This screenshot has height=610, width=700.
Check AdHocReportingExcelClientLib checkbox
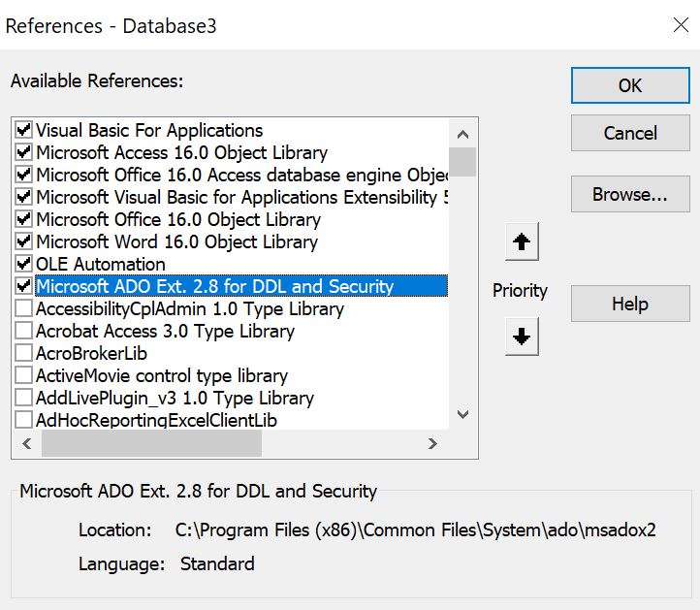point(23,420)
